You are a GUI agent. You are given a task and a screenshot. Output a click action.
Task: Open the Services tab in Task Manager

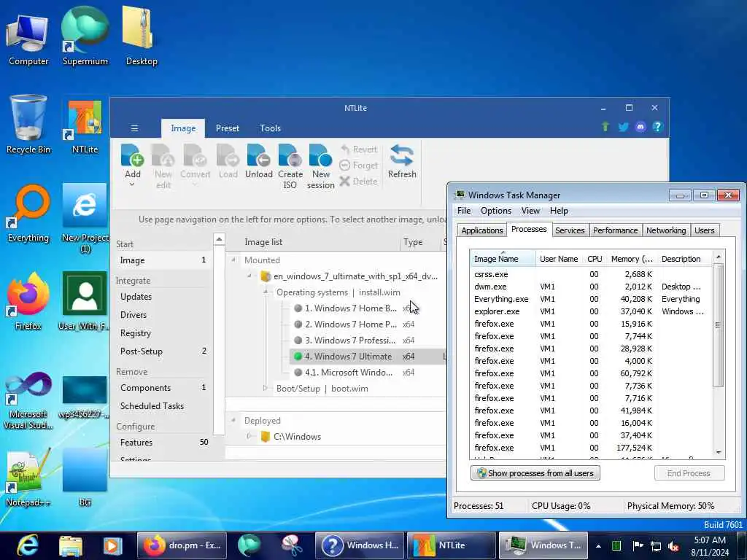pyautogui.click(x=569, y=230)
